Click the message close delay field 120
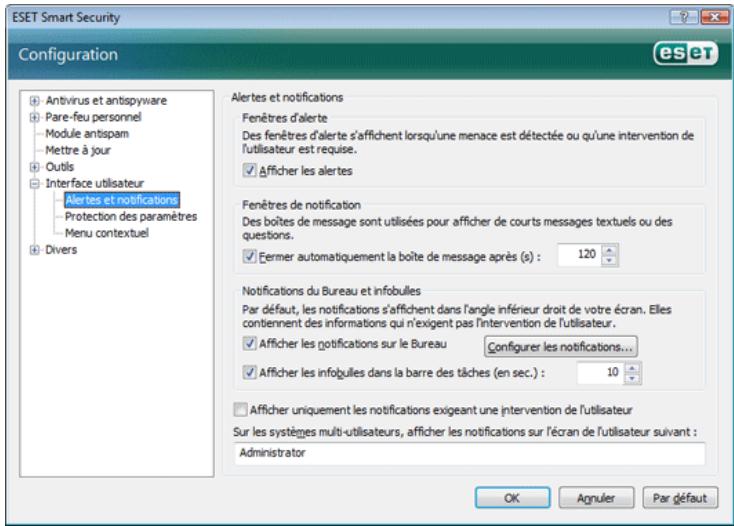The height and width of the screenshot is (526, 734). tap(580, 255)
